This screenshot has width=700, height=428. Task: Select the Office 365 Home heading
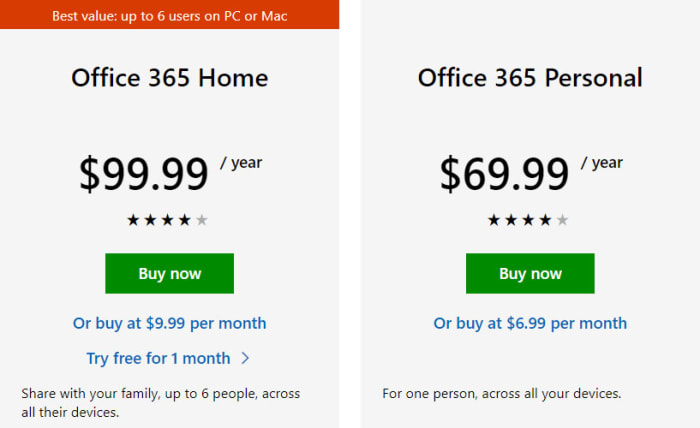click(x=169, y=78)
